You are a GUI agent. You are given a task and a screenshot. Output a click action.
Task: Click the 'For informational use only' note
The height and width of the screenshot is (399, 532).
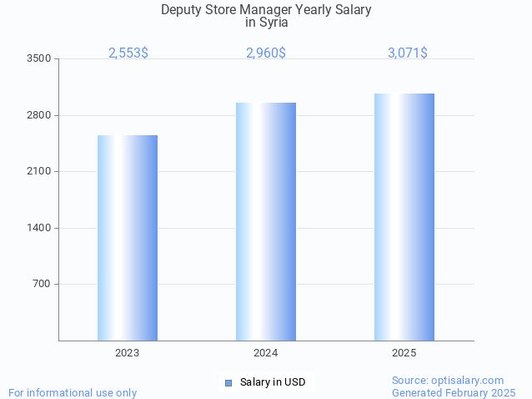tap(73, 393)
